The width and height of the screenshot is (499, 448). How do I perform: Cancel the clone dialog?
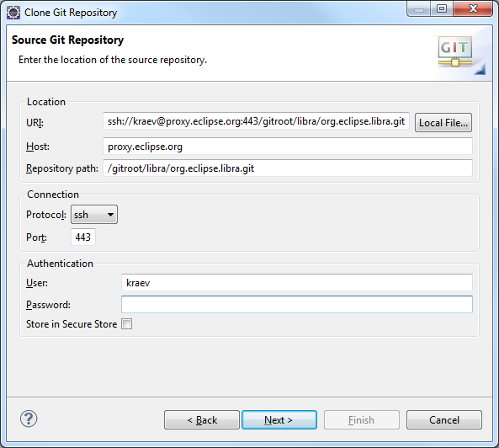click(x=444, y=420)
